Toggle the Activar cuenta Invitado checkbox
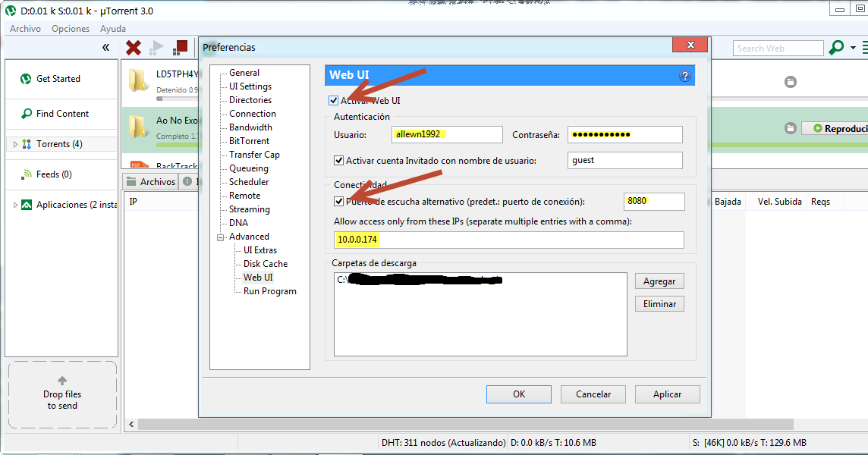The height and width of the screenshot is (455, 868). [x=339, y=160]
